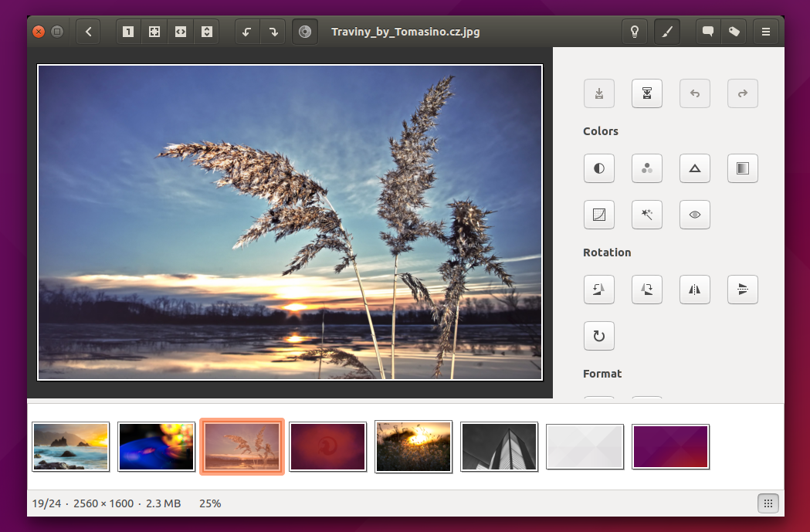The height and width of the screenshot is (532, 810).
Task: Open the hamburger menu
Action: pyautogui.click(x=765, y=32)
